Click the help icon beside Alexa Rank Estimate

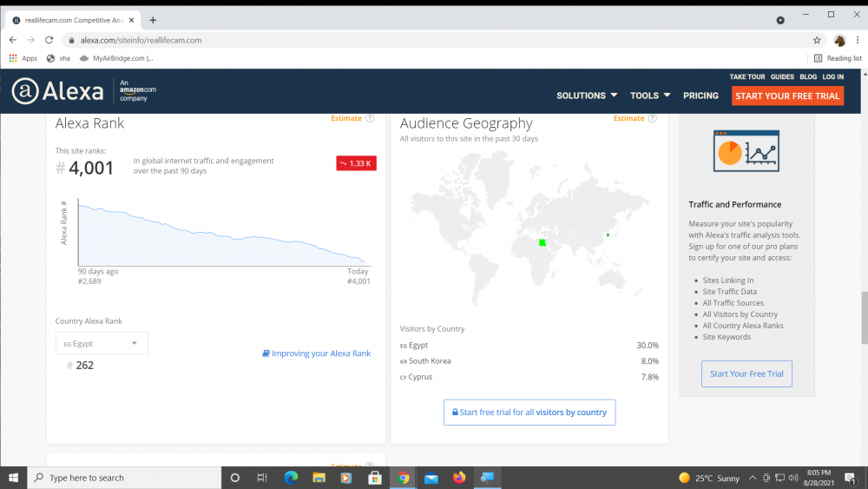[x=370, y=119]
